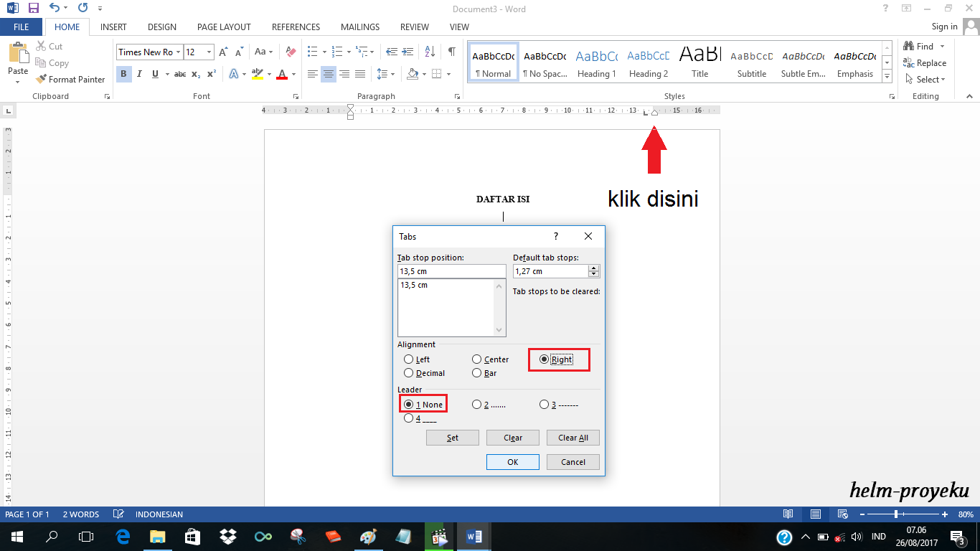
Task: Toggle bold formatting in the Font group
Action: coord(123,74)
